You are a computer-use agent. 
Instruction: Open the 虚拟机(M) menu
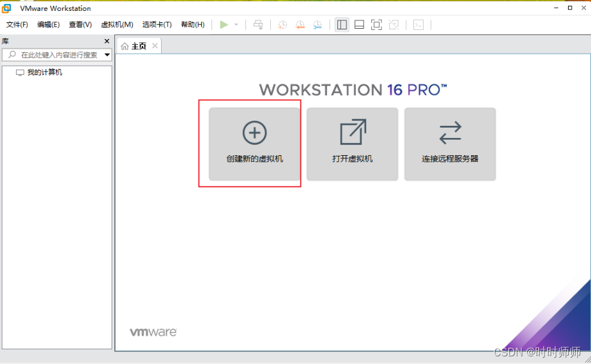click(117, 24)
